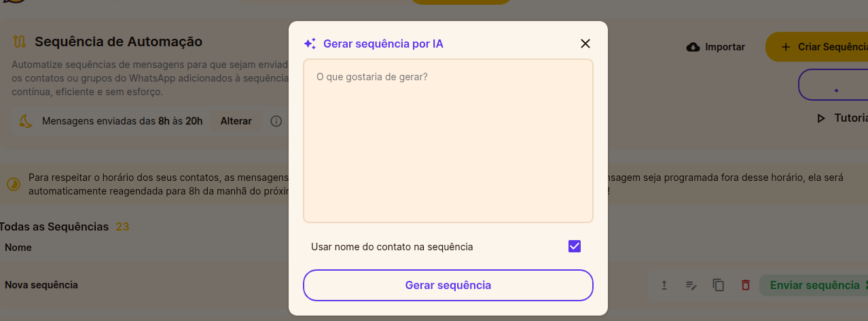Select the Nova sequência row name

[41, 285]
